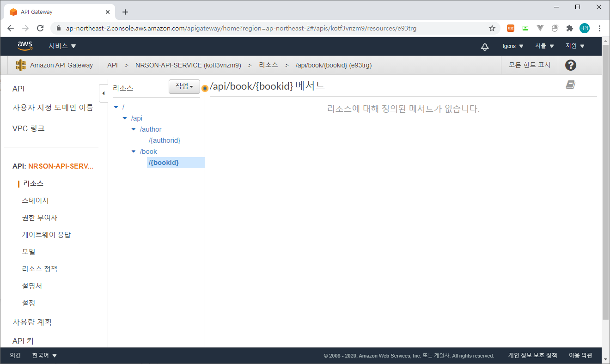Select the /{authorid} resource
Screen dimensions: 610x364
[x=165, y=140]
